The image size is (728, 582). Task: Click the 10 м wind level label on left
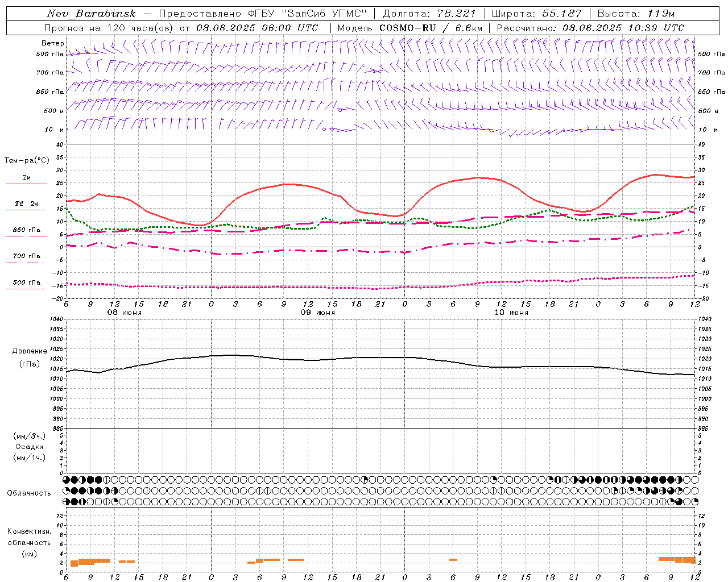pos(54,130)
